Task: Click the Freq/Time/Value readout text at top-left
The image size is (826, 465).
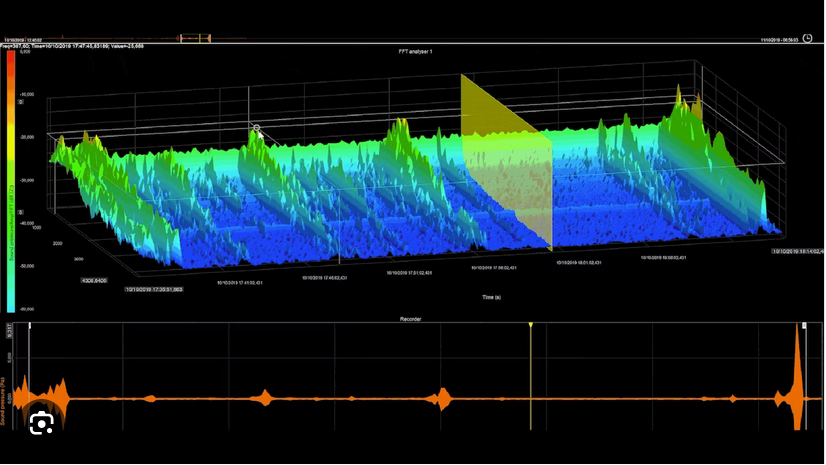Action: [72, 46]
